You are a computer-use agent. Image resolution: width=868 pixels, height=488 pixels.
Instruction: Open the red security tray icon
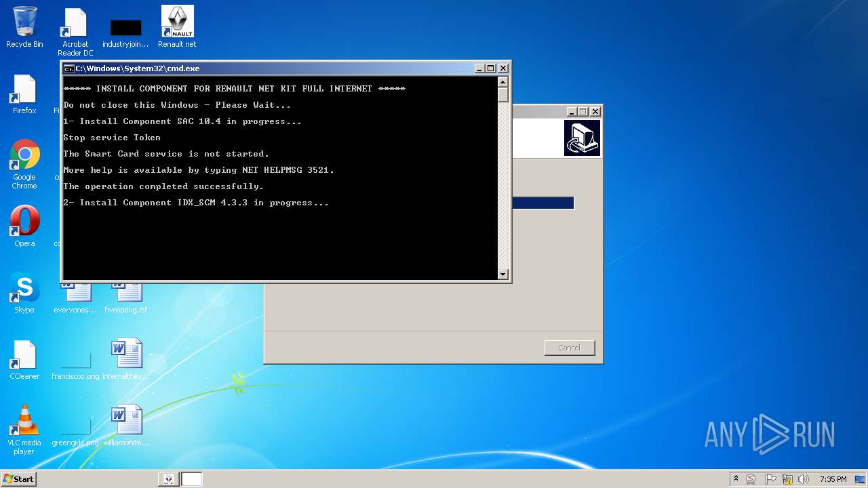[x=751, y=479]
